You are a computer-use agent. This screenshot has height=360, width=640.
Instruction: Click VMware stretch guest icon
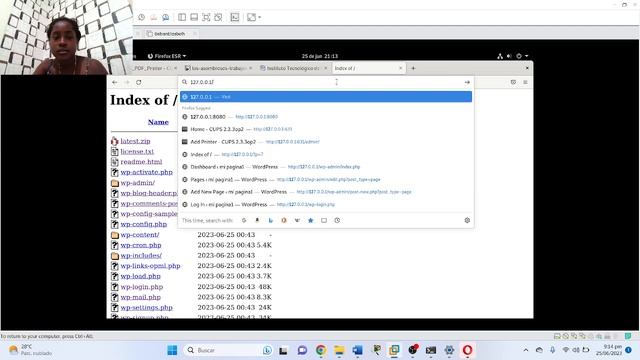click(x=251, y=17)
